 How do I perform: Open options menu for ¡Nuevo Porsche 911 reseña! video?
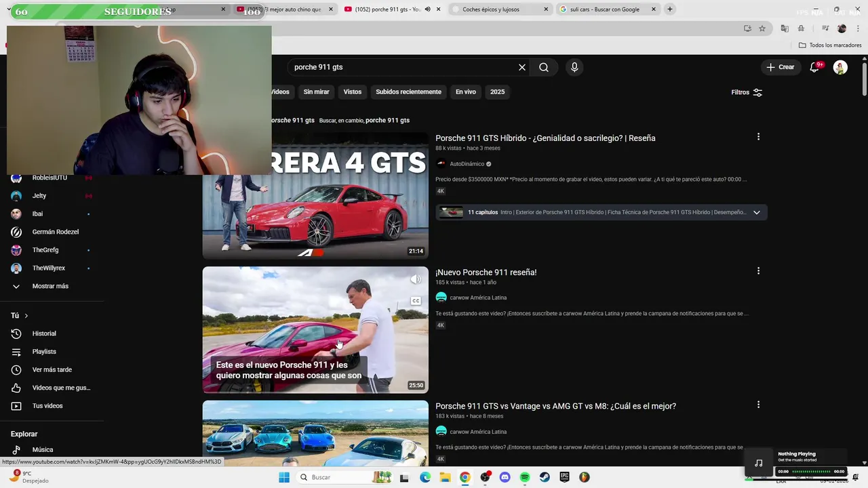pyautogui.click(x=758, y=271)
